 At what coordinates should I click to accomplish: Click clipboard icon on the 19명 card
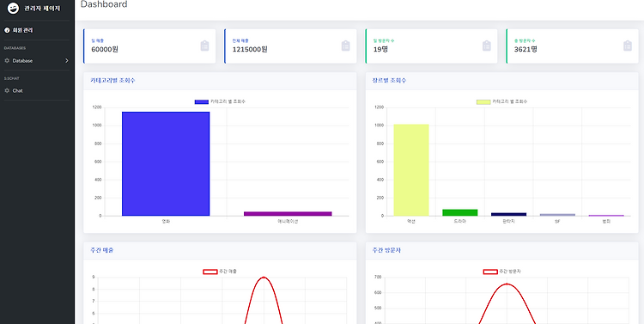click(x=487, y=46)
